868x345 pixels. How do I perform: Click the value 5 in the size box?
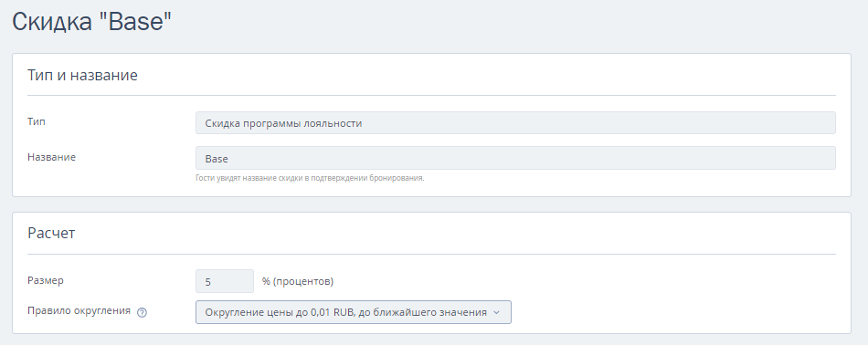tap(208, 282)
